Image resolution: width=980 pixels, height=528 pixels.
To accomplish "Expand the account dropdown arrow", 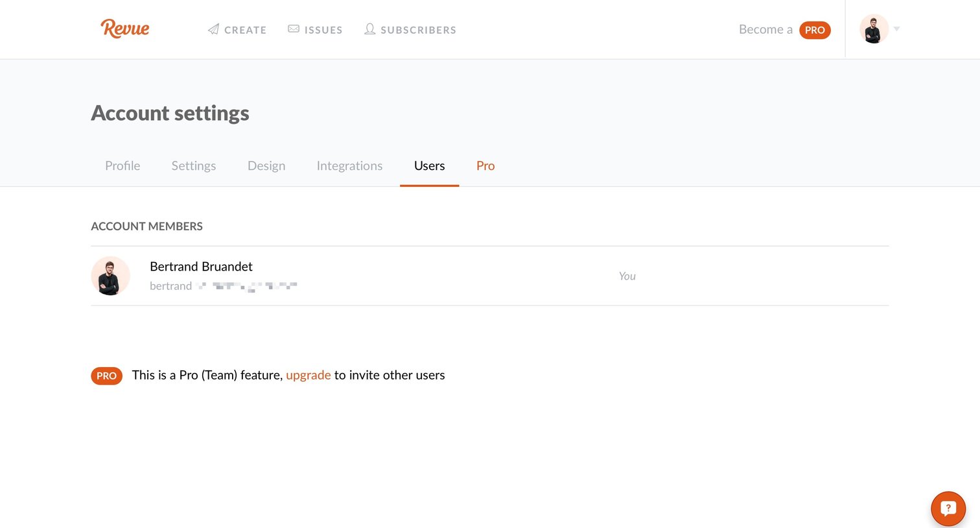I will pos(896,29).
